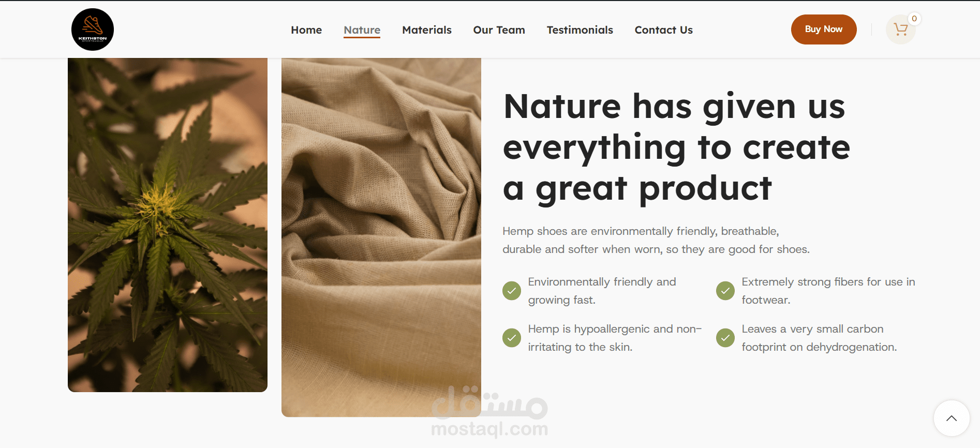Screen dimensions: 980x448
Task: Click the checkmark beside Environmentally friendly
Action: pos(512,291)
